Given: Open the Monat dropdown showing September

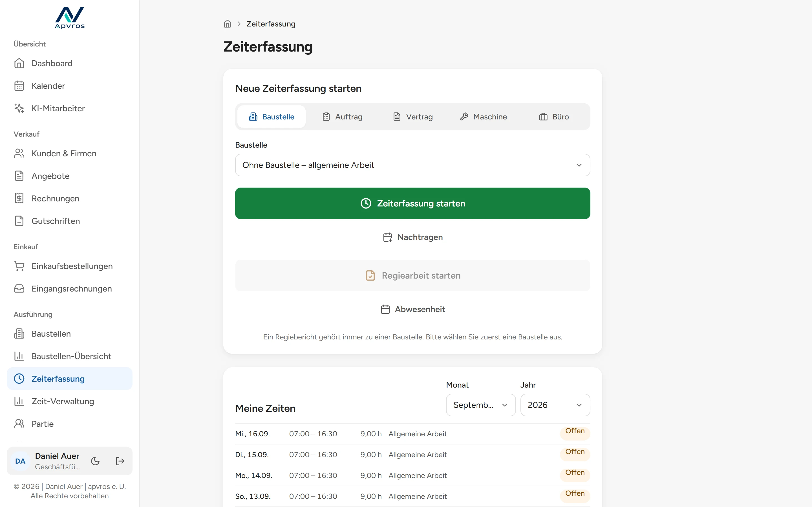Looking at the screenshot, I should coord(480,405).
